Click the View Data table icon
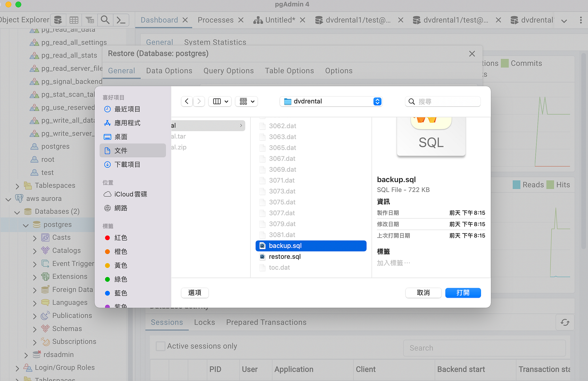The image size is (588, 381). 74,20
